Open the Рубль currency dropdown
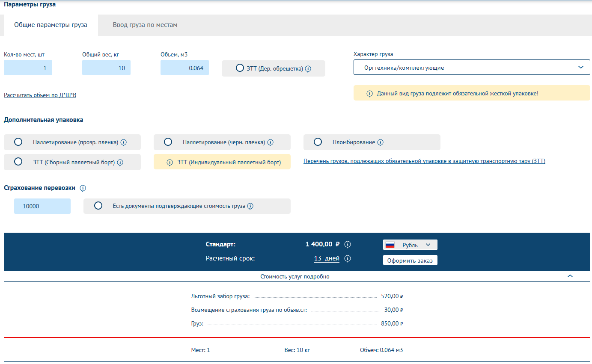Image resolution: width=592 pixels, height=364 pixels. (x=410, y=245)
